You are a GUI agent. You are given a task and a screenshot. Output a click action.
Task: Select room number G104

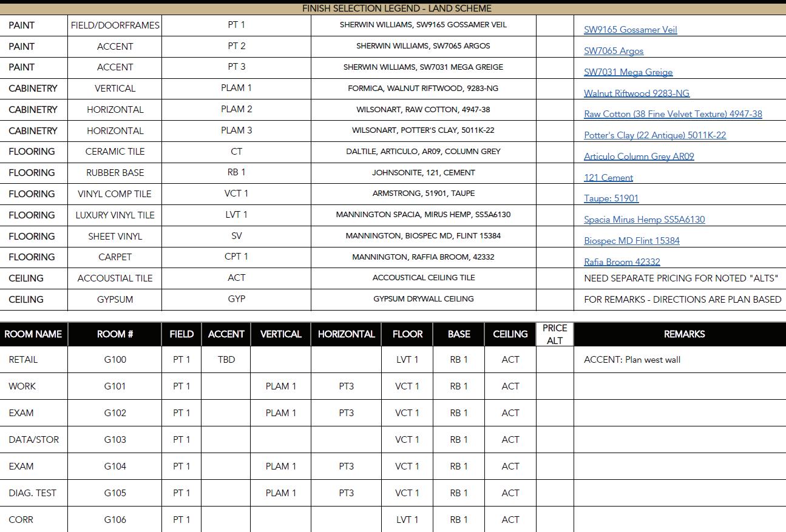(115, 466)
